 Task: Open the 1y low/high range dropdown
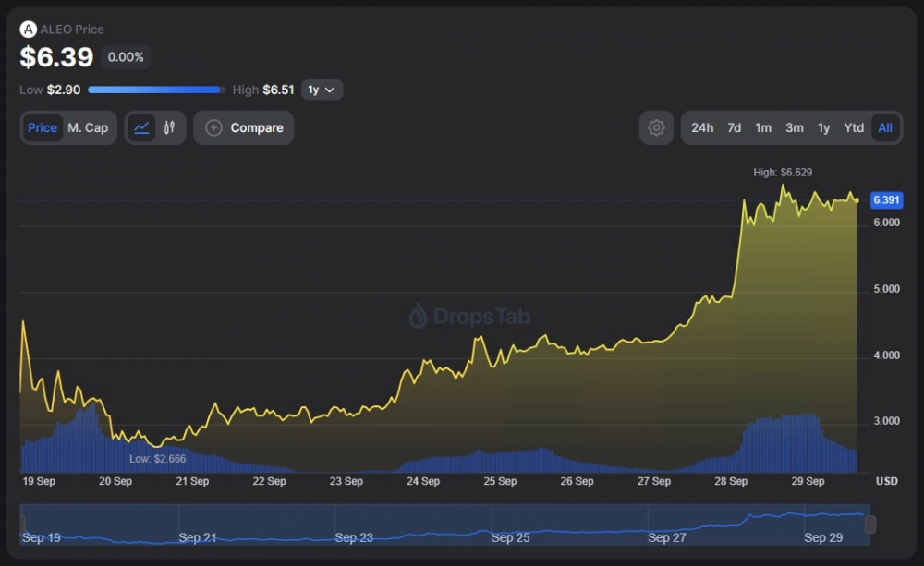coord(322,90)
